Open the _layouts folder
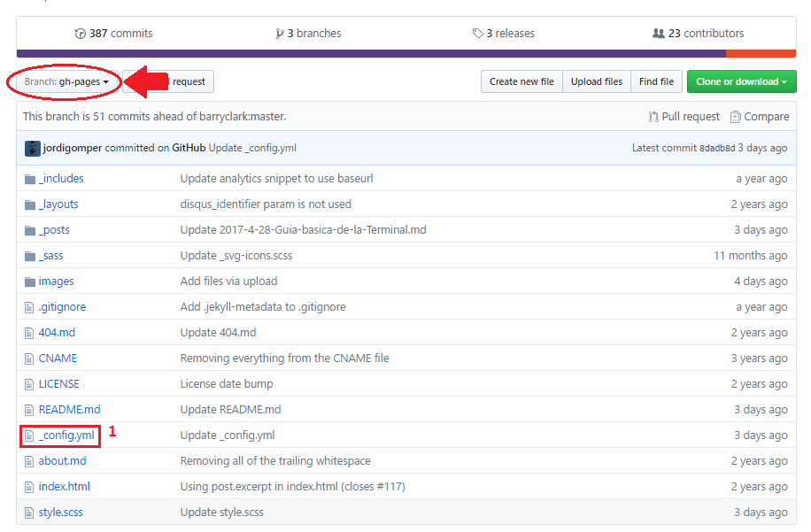This screenshot has height=532, width=811. tap(58, 204)
